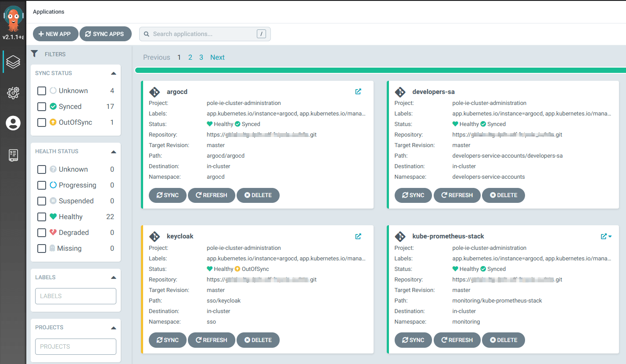Select page 1 in pagination

click(x=179, y=57)
